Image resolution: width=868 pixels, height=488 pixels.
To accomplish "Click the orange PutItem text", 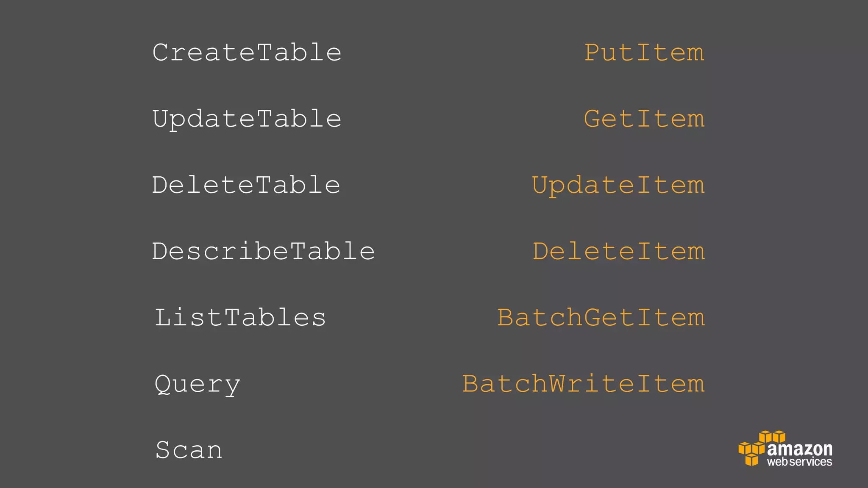I will pyautogui.click(x=644, y=53).
